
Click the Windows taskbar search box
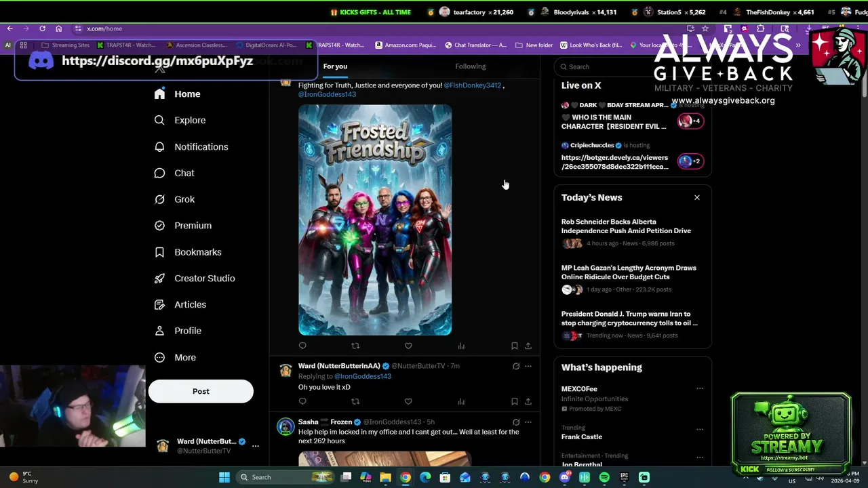pos(285,477)
